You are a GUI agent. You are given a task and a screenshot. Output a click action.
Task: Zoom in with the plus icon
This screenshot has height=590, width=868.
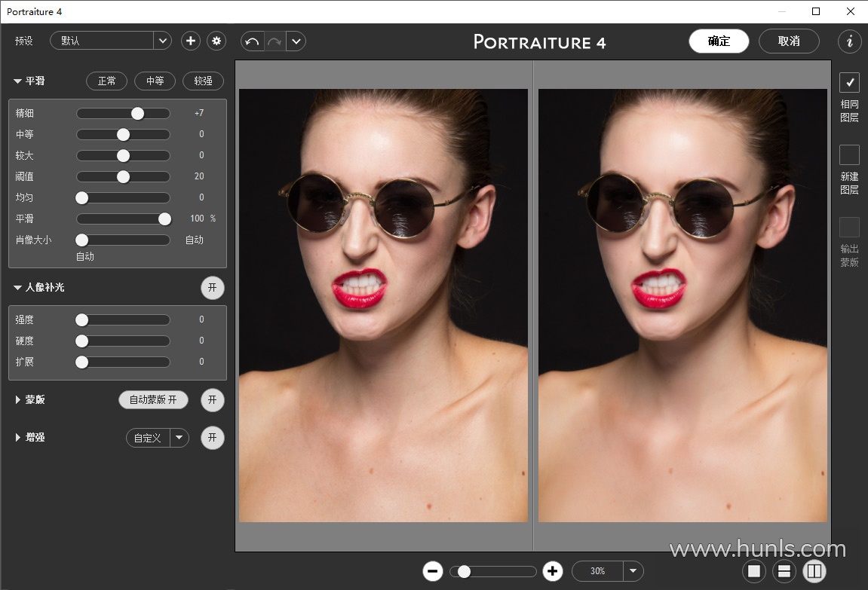tap(553, 571)
